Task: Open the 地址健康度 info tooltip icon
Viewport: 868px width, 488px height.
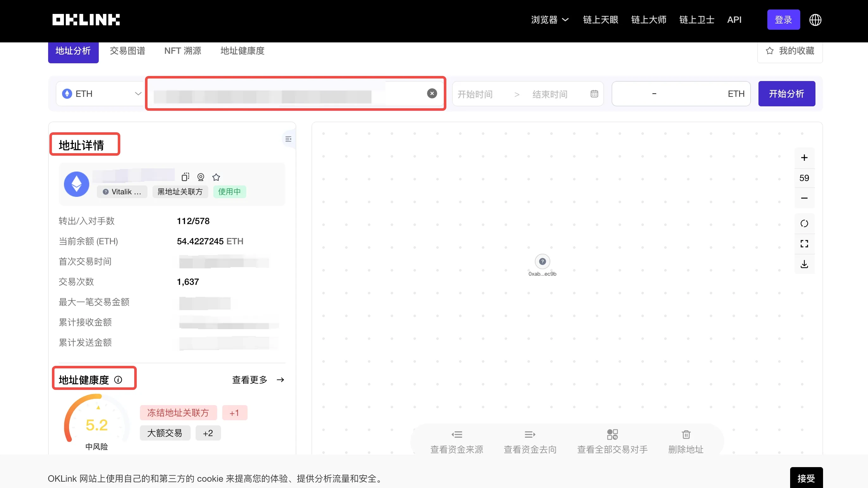Action: [118, 380]
